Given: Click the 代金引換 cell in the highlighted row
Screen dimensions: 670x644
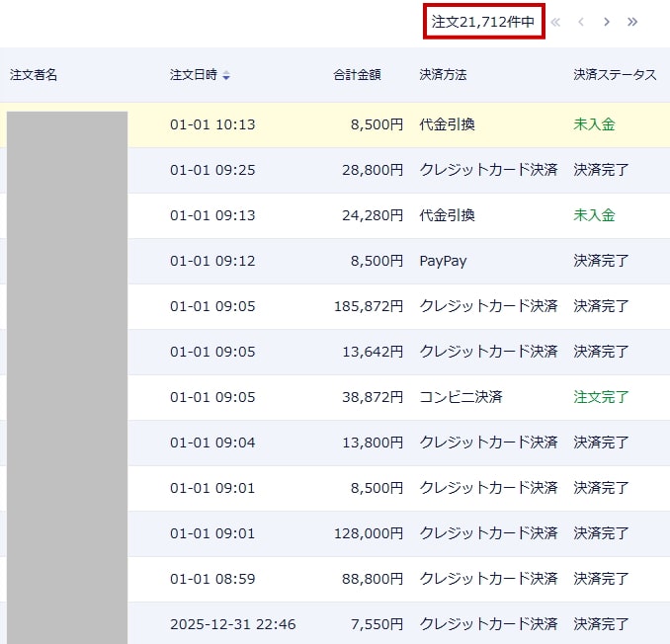Looking at the screenshot, I should point(447,124).
